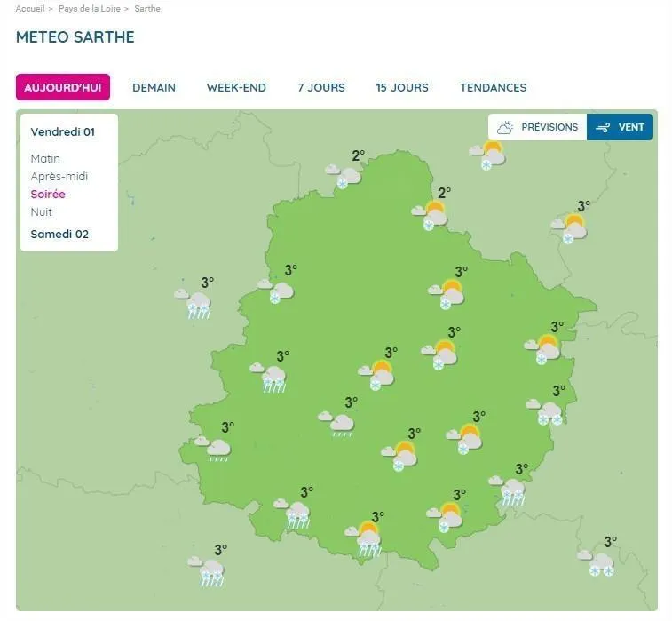672x621 pixels.
Task: Go to the Tendances tab
Action: pos(493,87)
